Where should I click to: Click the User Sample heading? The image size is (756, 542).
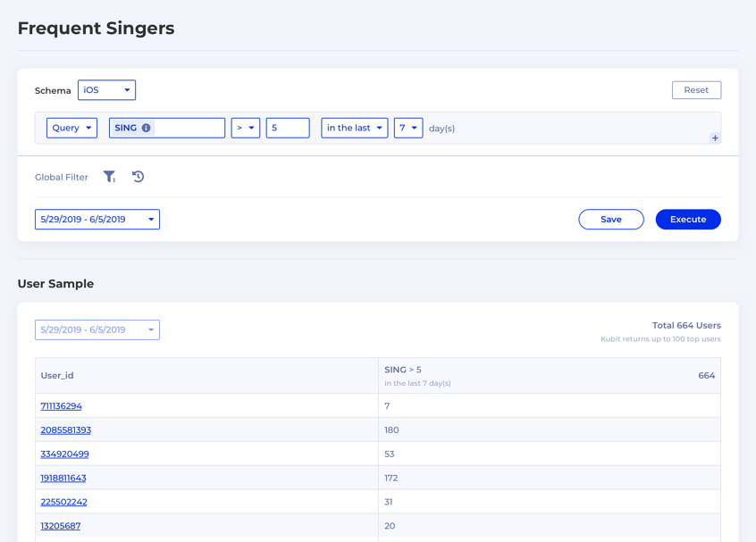point(55,284)
